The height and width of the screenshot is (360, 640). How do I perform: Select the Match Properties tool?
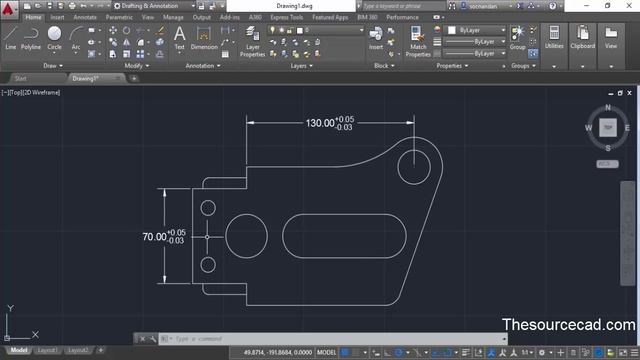(x=418, y=42)
